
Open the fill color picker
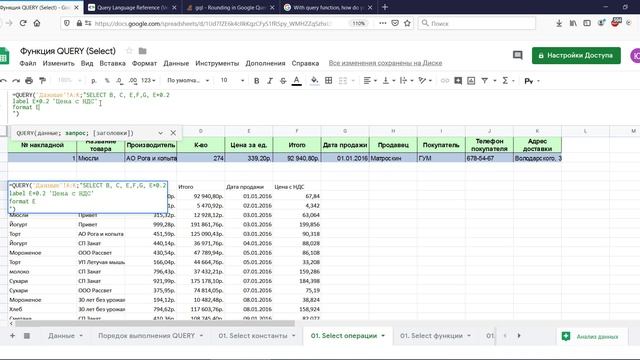314,81
